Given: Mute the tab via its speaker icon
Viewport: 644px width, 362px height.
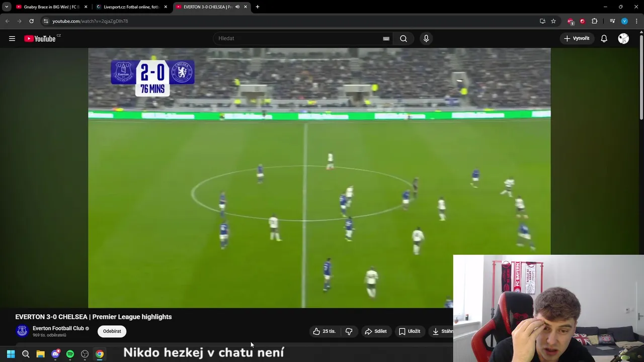Looking at the screenshot, I should tap(237, 7).
